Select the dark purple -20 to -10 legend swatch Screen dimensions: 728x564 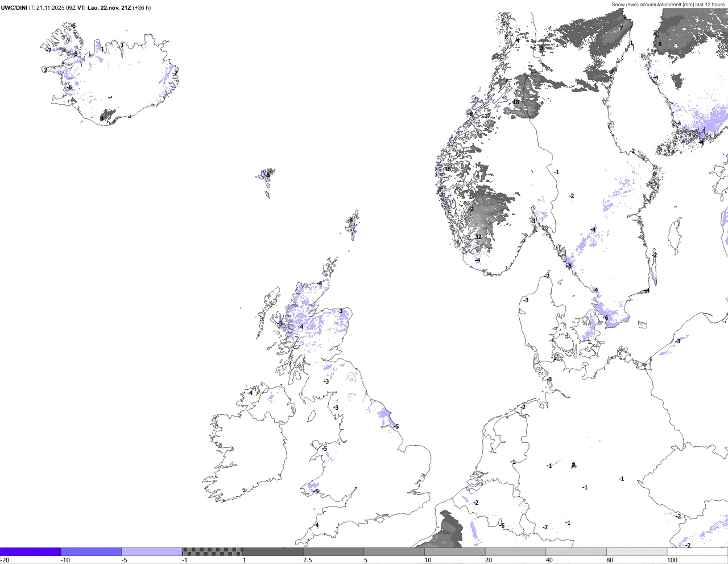pyautogui.click(x=31, y=551)
